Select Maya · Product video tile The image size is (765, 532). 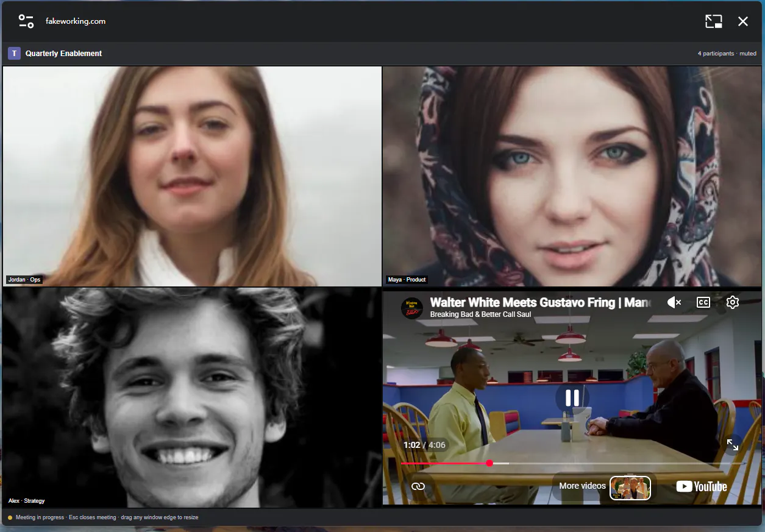coord(572,176)
